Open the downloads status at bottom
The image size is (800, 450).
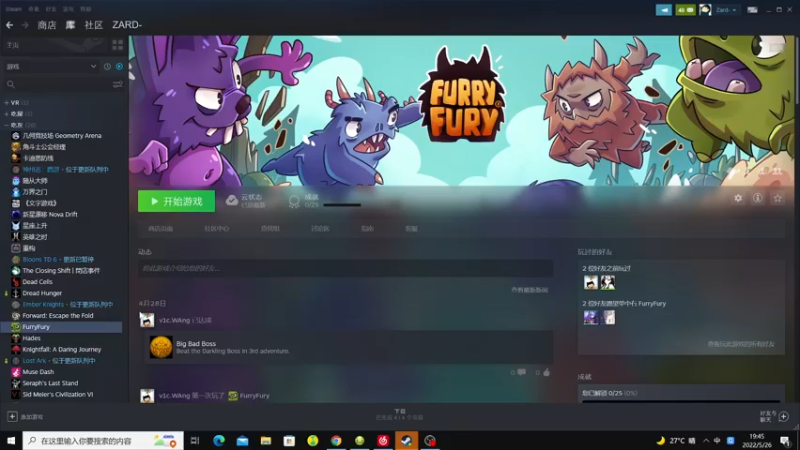[x=399, y=414]
